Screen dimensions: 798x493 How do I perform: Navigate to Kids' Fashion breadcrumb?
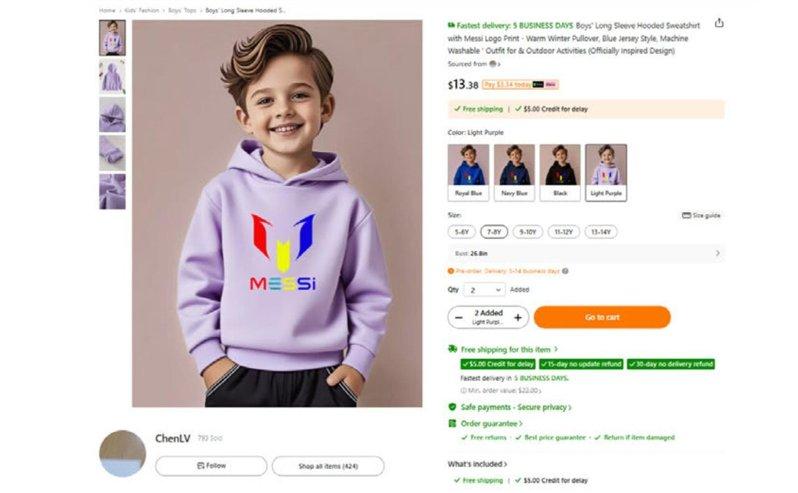pos(143,10)
